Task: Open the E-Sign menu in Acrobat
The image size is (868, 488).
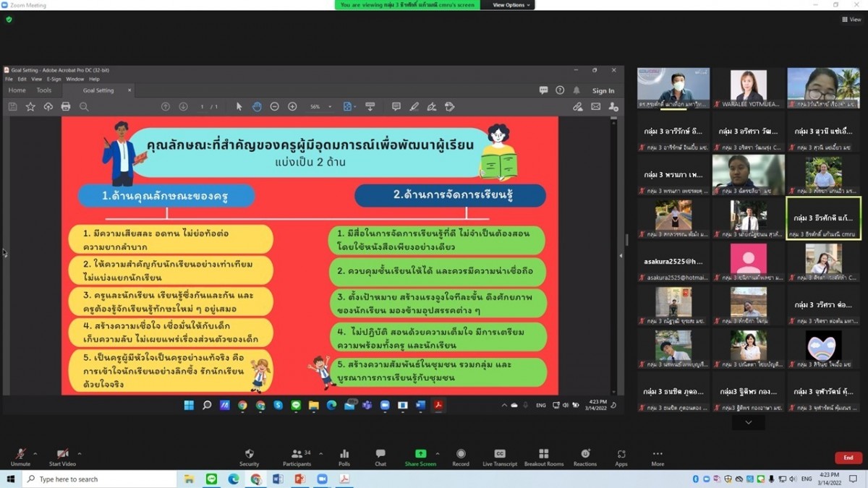Action: pos(54,79)
